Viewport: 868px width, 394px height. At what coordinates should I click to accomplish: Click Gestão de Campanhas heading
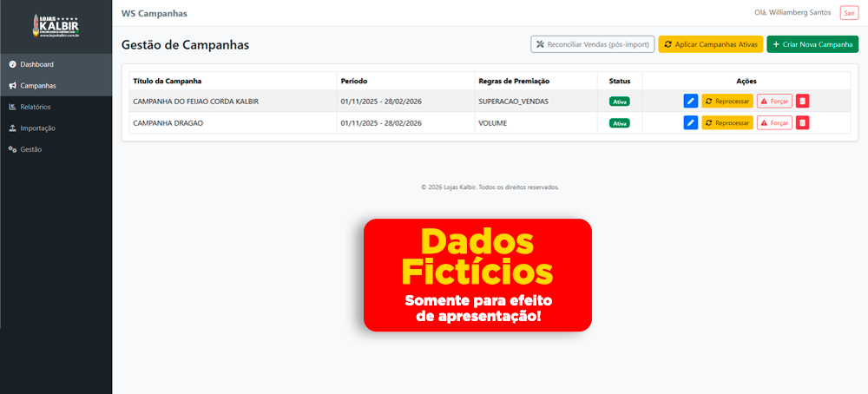coord(185,45)
